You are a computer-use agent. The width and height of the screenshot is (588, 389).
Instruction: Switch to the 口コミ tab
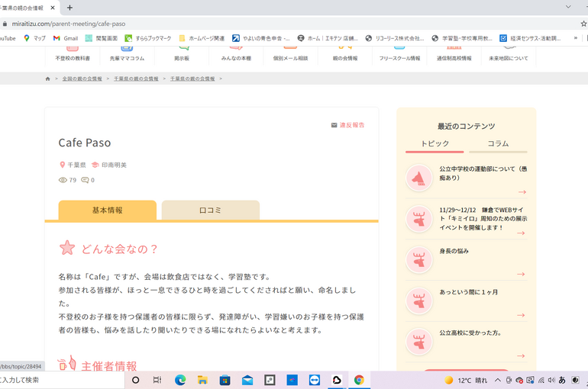(210, 211)
